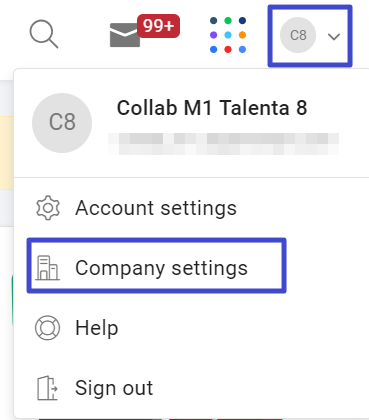
Task: Select the Collab M1 Talenta 8 name
Action: (212, 108)
